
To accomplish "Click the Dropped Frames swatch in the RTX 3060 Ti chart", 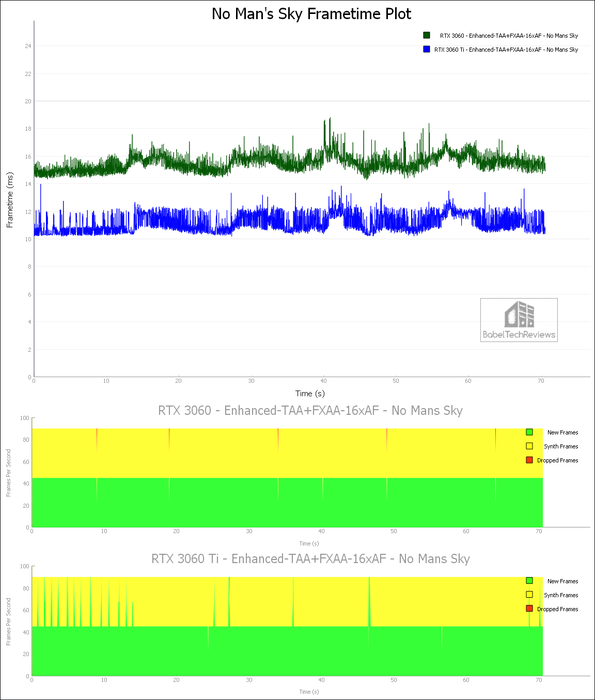I will pyautogui.click(x=529, y=609).
